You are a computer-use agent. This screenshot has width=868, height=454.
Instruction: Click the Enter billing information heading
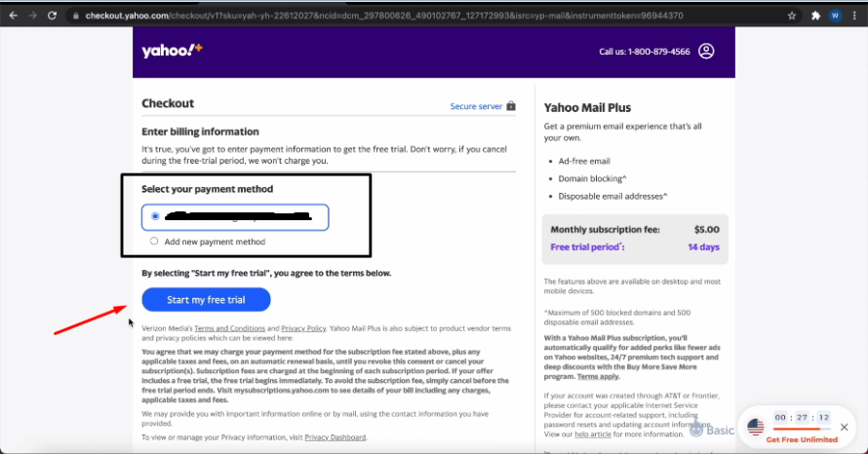pyautogui.click(x=200, y=132)
